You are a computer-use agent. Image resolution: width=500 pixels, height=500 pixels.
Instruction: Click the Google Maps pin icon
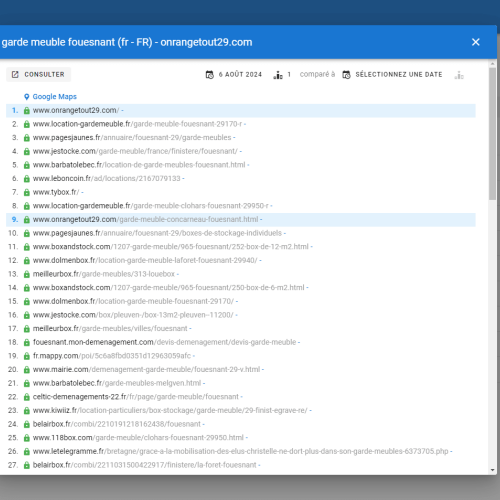[x=27, y=97]
